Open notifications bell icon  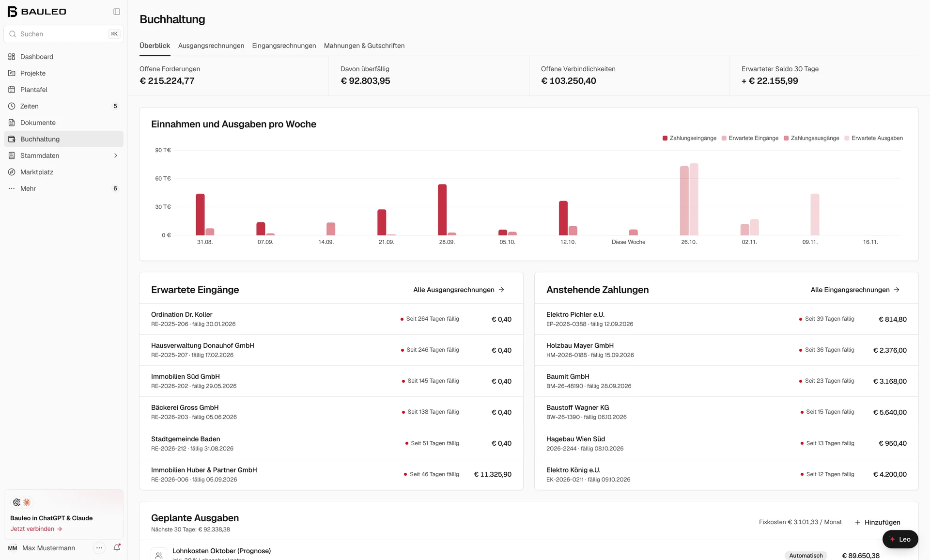point(117,548)
